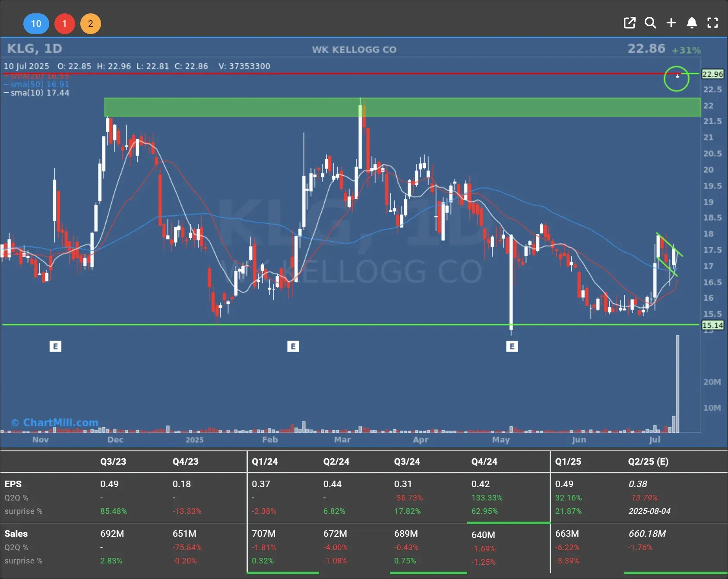Screen dimensions: 728x579
Task: Open the alert bell icon
Action: [692, 23]
